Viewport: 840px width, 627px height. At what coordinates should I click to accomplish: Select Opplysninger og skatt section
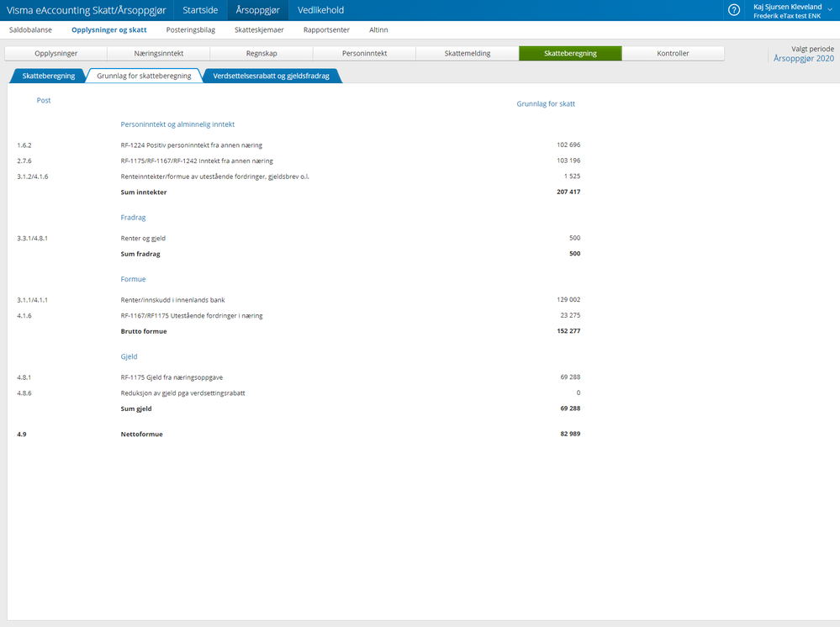[x=109, y=30]
